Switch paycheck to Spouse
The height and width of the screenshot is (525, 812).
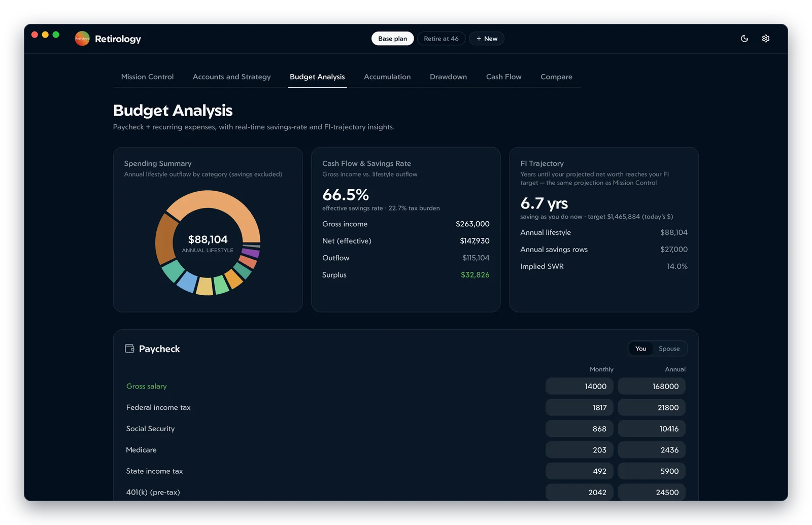pyautogui.click(x=669, y=348)
